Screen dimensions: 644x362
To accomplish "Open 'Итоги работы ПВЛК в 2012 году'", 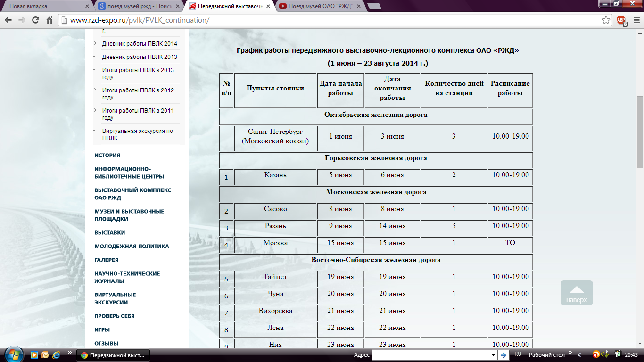I will click(x=138, y=94).
